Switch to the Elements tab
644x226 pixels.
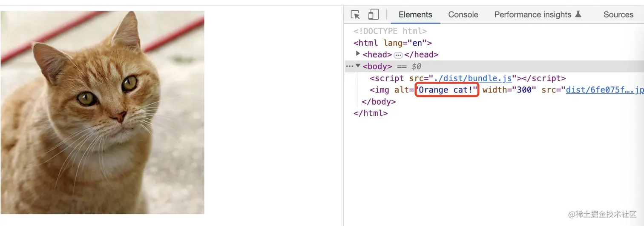tap(415, 14)
